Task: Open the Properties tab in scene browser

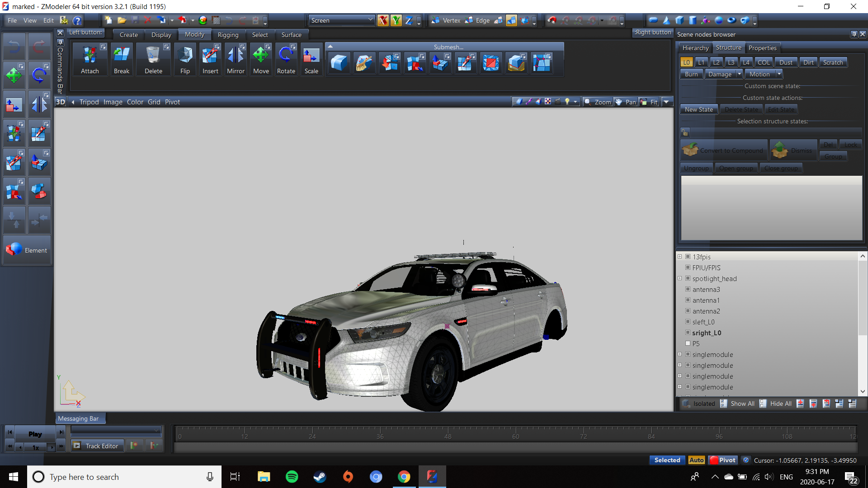Action: [762, 48]
